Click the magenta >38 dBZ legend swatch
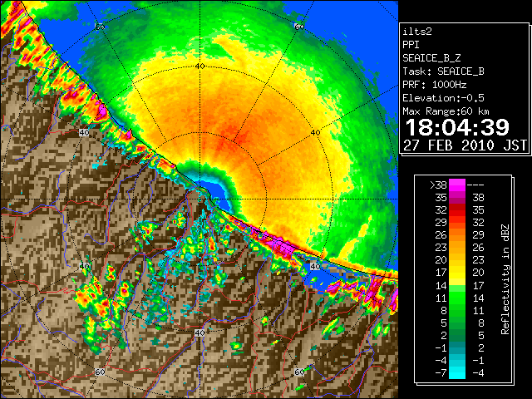 [x=457, y=185]
